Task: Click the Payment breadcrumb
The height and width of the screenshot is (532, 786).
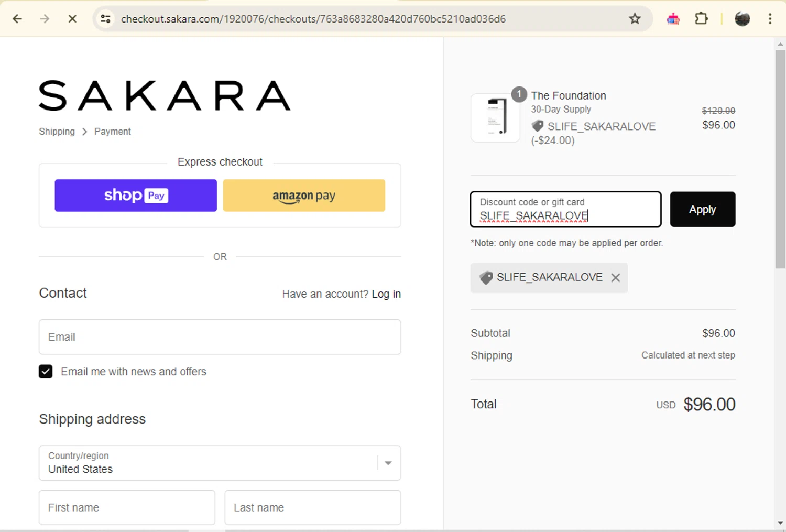Action: 113,132
